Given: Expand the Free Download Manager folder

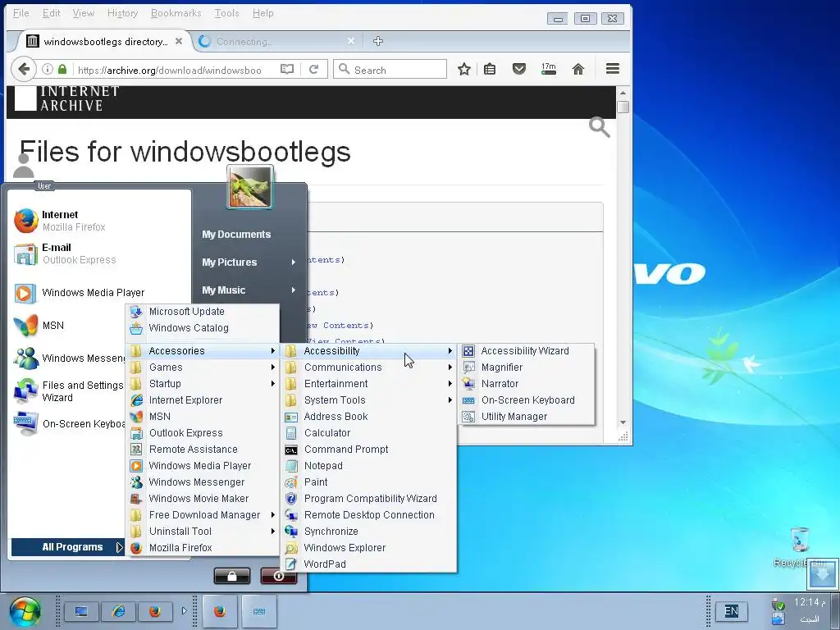Looking at the screenshot, I should point(203,515).
